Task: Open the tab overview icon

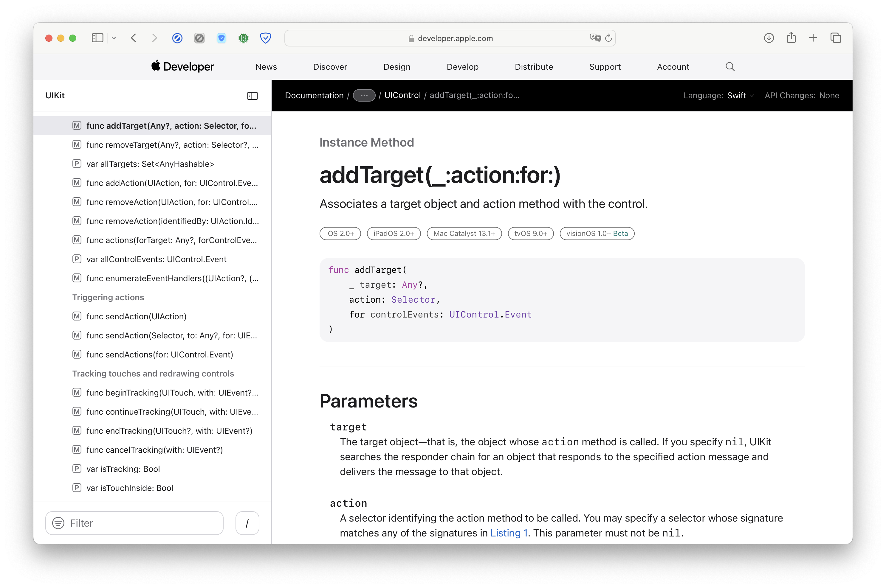Action: (835, 38)
